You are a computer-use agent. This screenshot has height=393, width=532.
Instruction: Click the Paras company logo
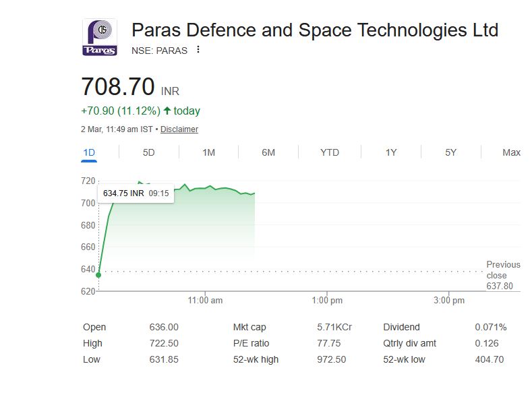99,38
